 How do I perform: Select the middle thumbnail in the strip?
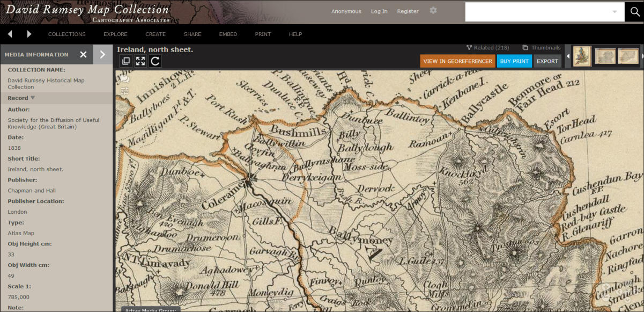tap(605, 56)
